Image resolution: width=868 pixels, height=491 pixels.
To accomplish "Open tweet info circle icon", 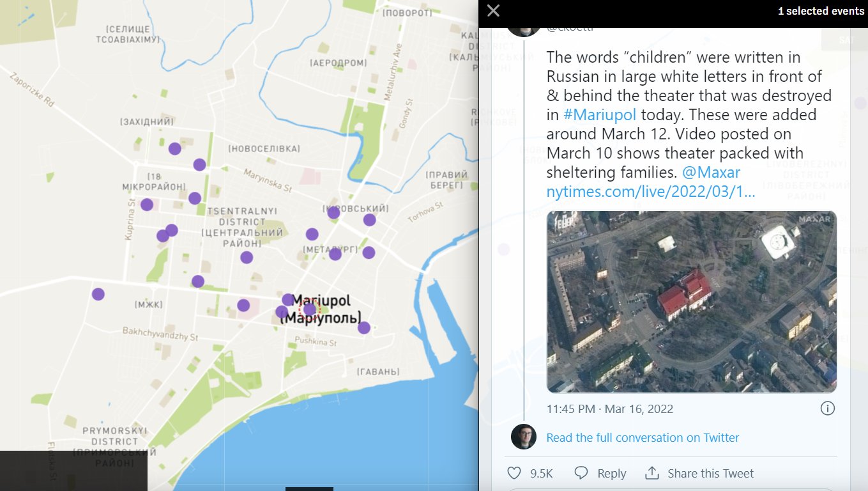I will click(x=827, y=408).
